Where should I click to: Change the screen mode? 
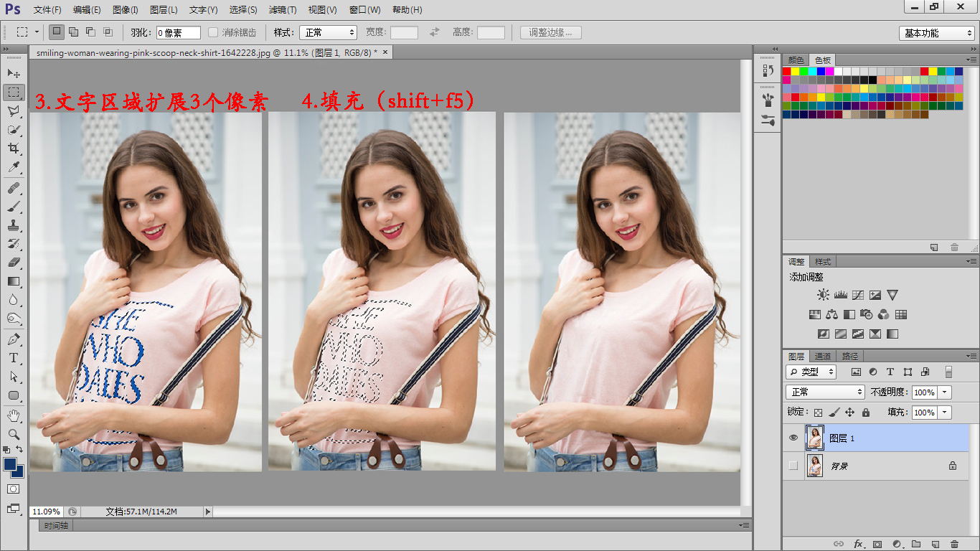tap(14, 509)
